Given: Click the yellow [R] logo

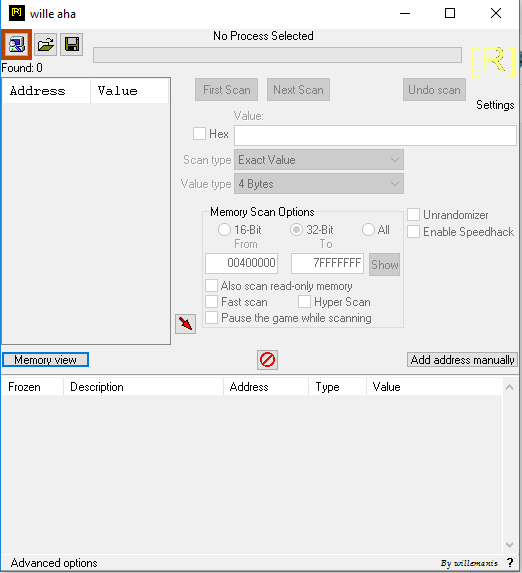Looking at the screenshot, I should (x=493, y=61).
